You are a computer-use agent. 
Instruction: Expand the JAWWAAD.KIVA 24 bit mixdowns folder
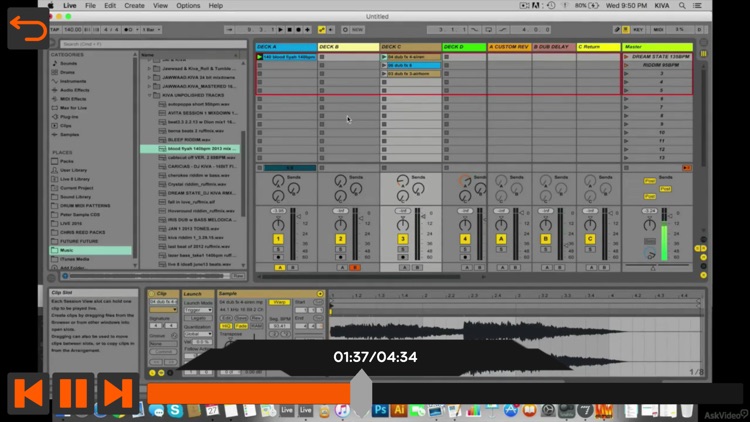pos(150,78)
